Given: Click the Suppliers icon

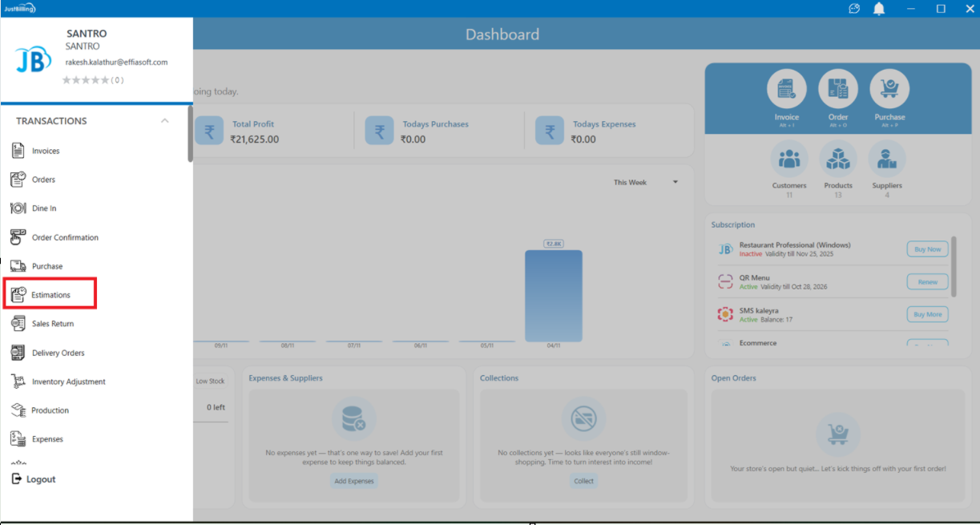Looking at the screenshot, I should click(x=886, y=160).
